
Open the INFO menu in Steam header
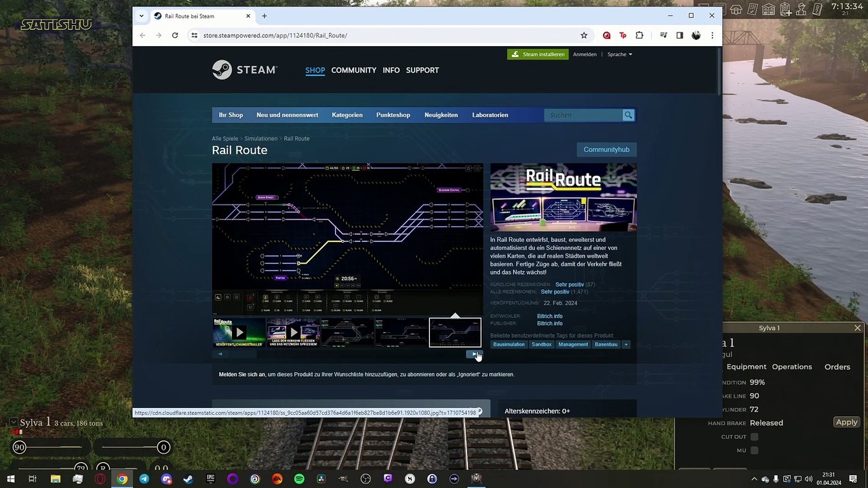(x=391, y=70)
